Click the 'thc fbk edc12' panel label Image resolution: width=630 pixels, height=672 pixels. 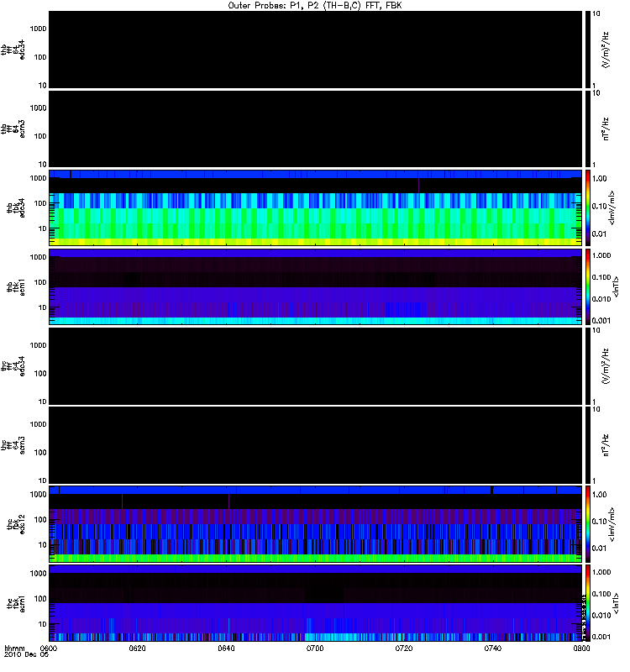pyautogui.click(x=16, y=524)
